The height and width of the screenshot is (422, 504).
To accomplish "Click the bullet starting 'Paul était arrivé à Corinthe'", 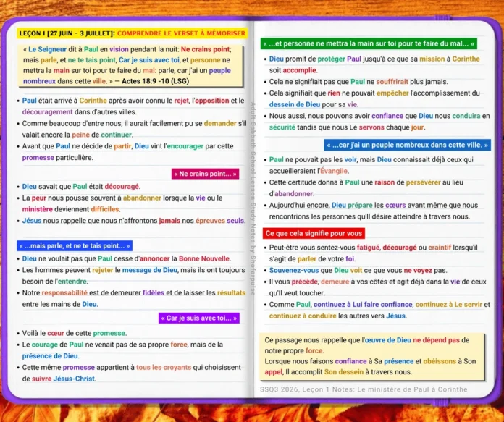I will tap(131, 106).
